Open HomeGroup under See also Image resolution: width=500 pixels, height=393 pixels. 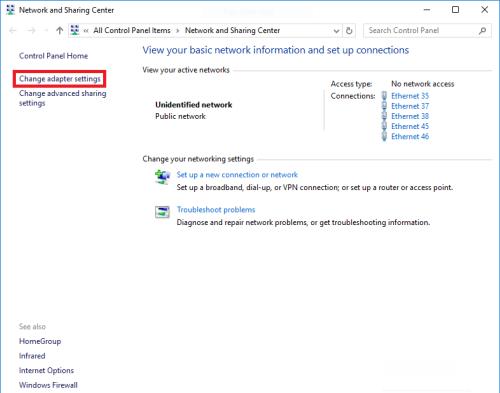coord(40,341)
